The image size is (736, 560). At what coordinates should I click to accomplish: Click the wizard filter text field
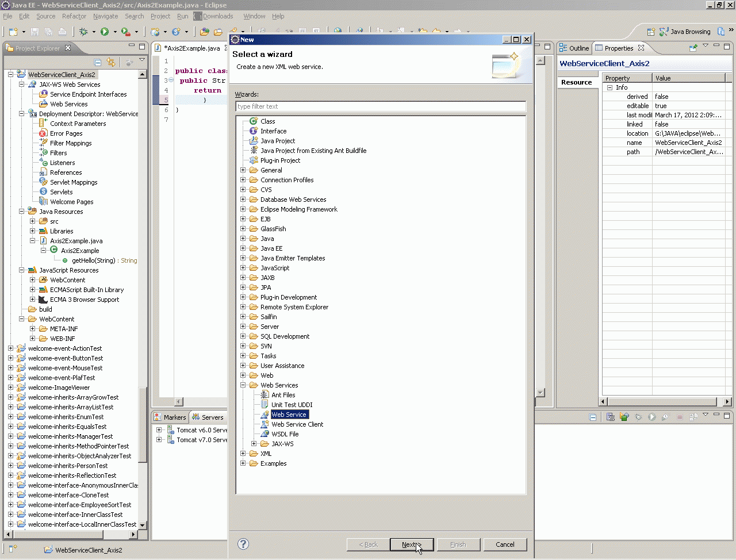[x=381, y=106]
